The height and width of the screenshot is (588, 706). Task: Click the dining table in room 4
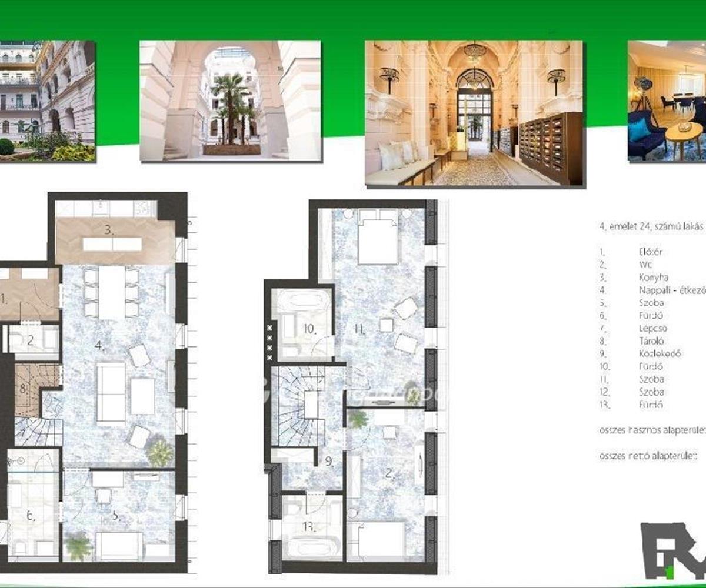(x=111, y=292)
